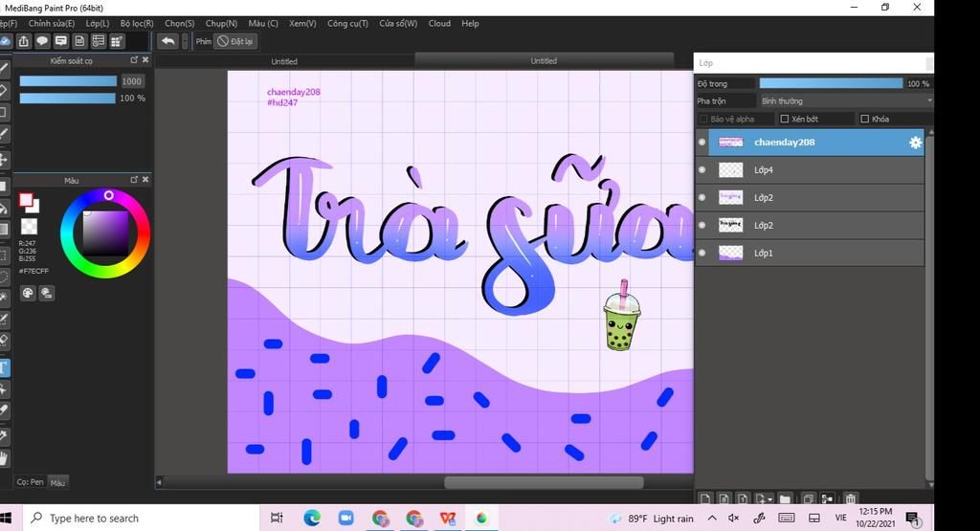Click the foreground color swatch

tap(26, 200)
